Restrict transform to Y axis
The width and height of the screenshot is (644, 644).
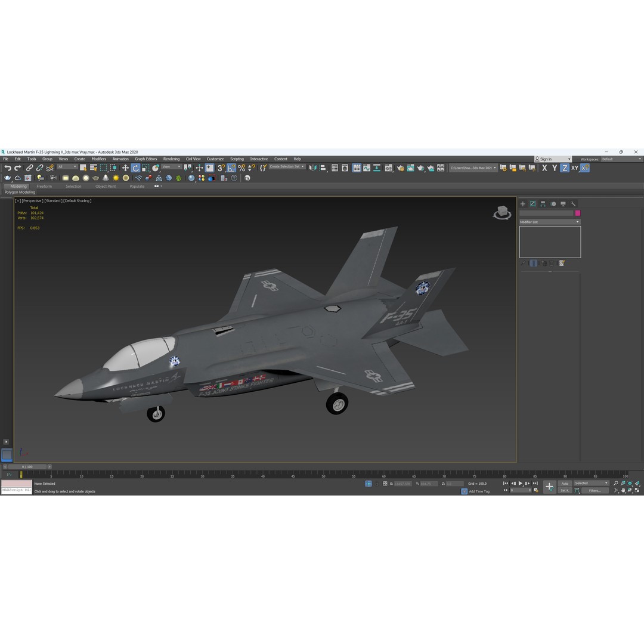click(x=555, y=168)
